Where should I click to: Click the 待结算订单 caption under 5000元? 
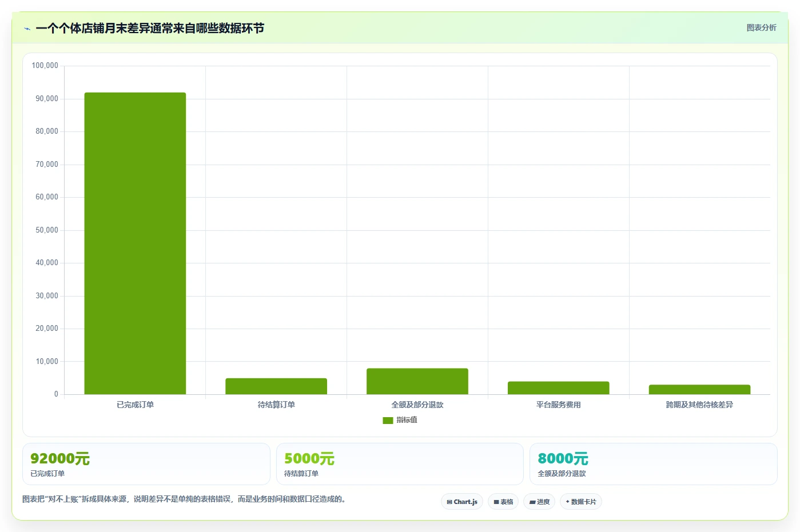point(301,474)
